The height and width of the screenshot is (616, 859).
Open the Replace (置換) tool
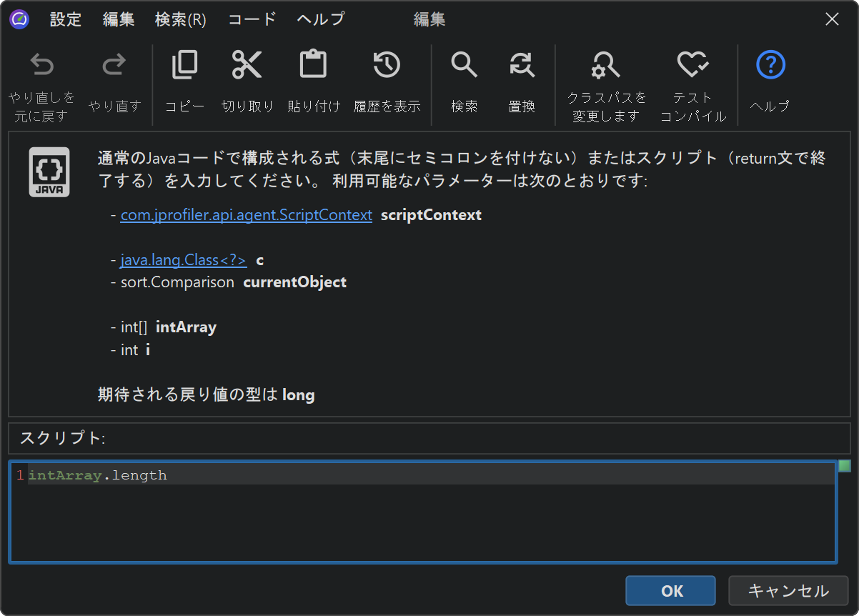522,66
